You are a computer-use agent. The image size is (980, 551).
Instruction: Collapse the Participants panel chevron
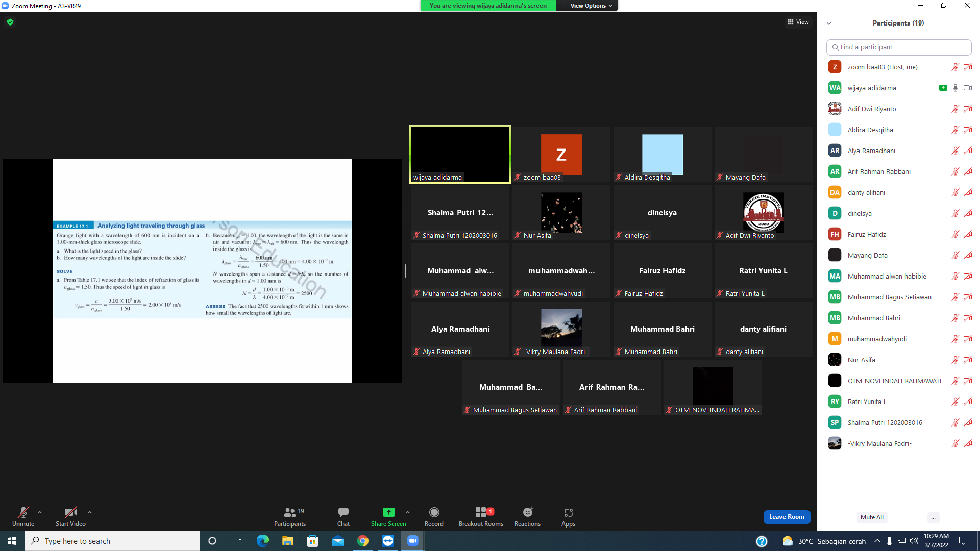[829, 23]
